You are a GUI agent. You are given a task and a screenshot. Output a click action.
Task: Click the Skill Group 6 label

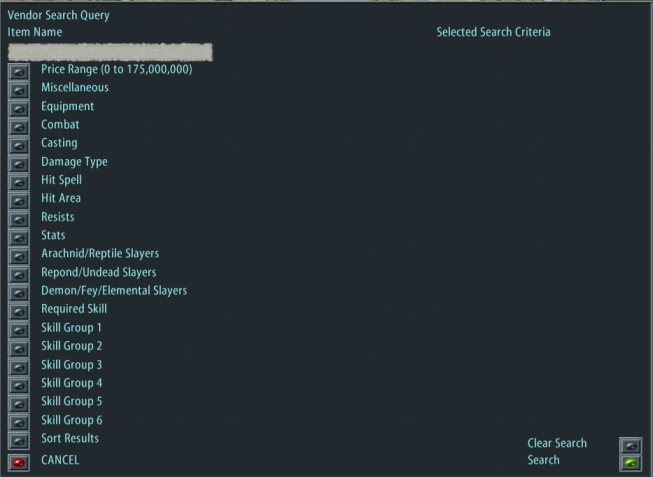72,420
